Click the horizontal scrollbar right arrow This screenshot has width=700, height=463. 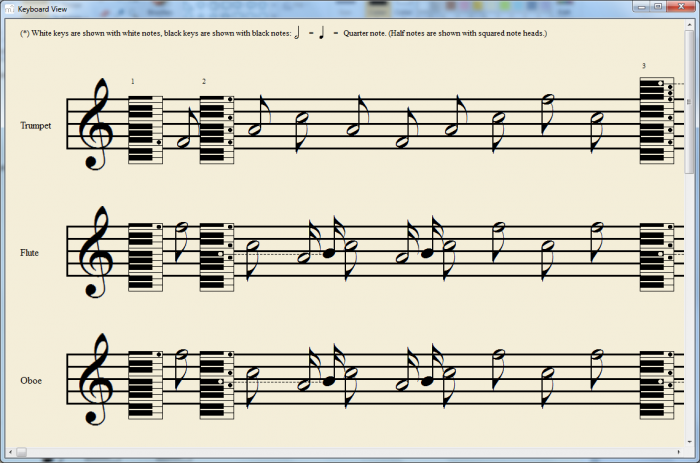point(679,452)
